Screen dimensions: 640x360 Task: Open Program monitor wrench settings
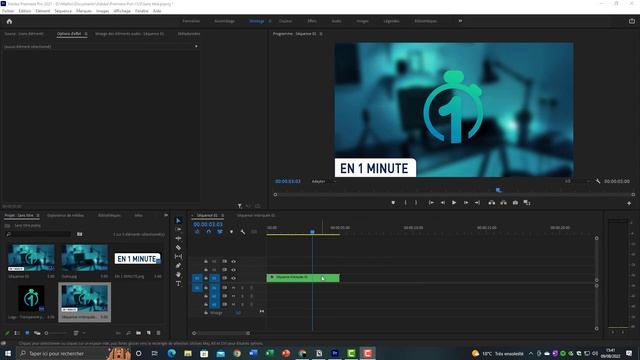(598, 181)
